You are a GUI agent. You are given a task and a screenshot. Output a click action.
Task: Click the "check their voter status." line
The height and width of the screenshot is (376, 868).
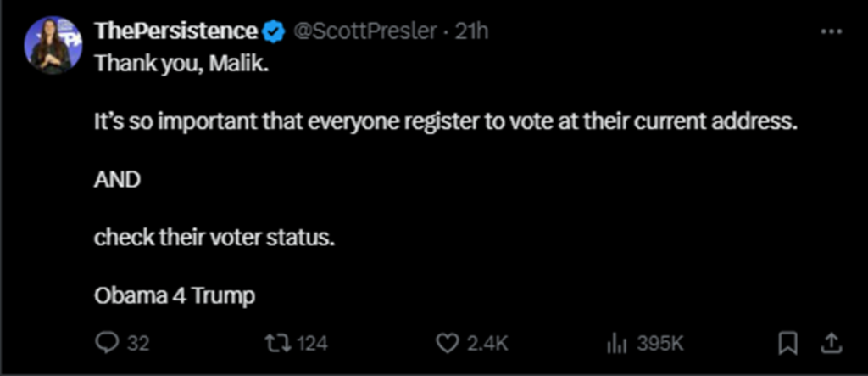point(214,238)
